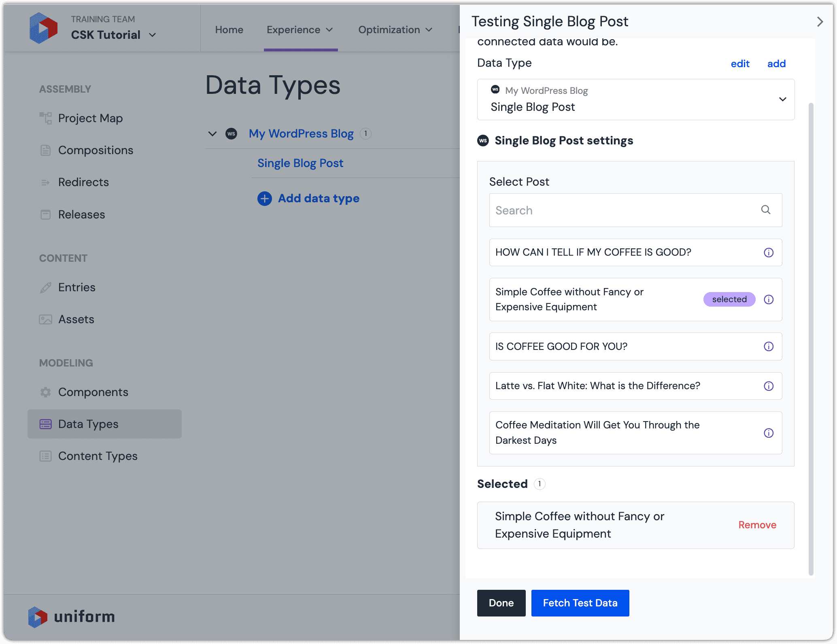This screenshot has width=837, height=644.
Task: Remove the selected Simple Coffee post
Action: 757,525
